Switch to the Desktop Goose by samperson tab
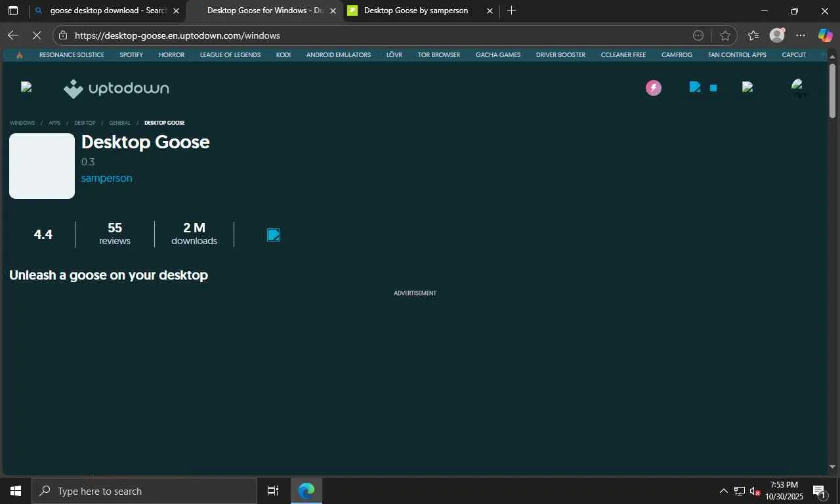This screenshot has width=840, height=504. coord(421,10)
